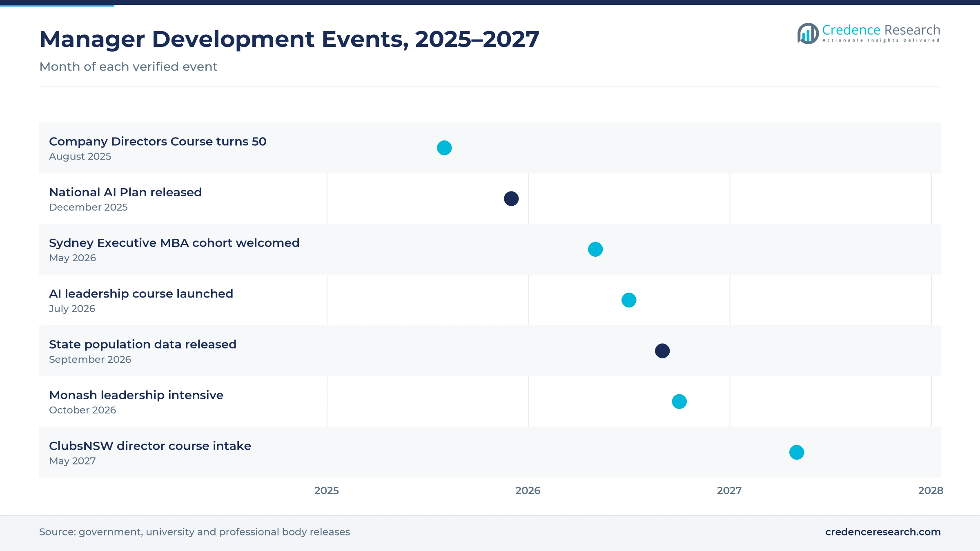
Task: Click the source note in the footer
Action: click(x=194, y=532)
